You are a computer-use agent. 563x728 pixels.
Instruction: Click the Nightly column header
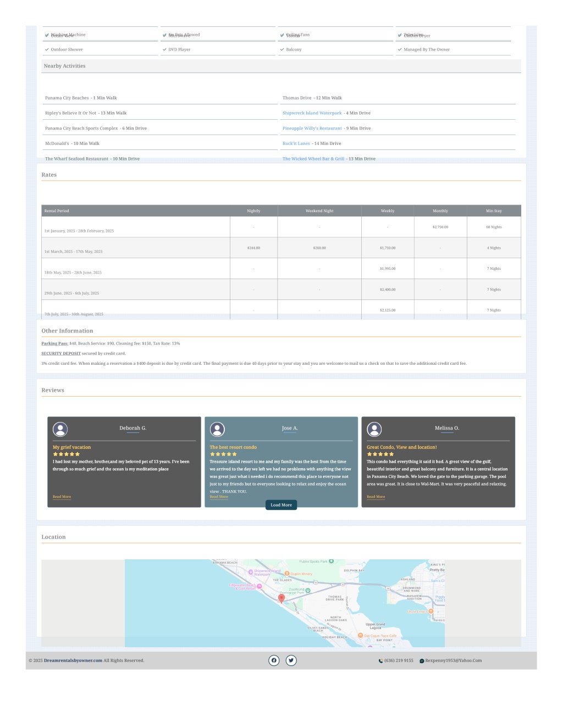[x=254, y=211]
